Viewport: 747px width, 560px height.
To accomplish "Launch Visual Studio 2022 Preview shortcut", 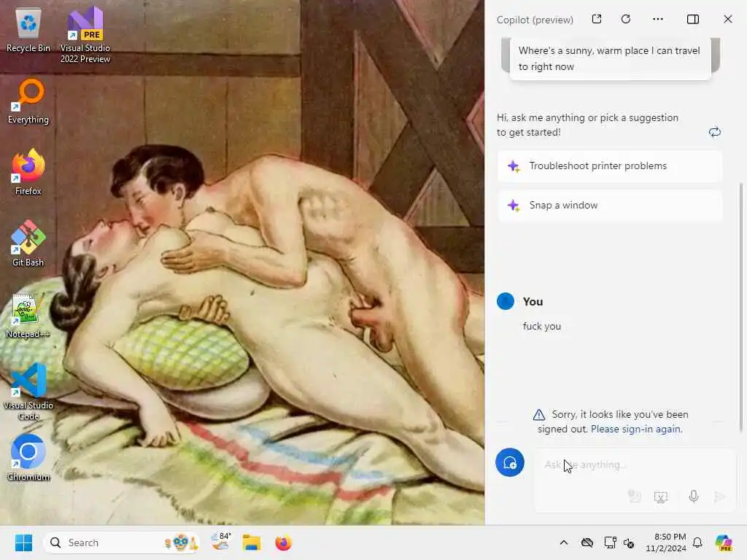I will coord(85,34).
